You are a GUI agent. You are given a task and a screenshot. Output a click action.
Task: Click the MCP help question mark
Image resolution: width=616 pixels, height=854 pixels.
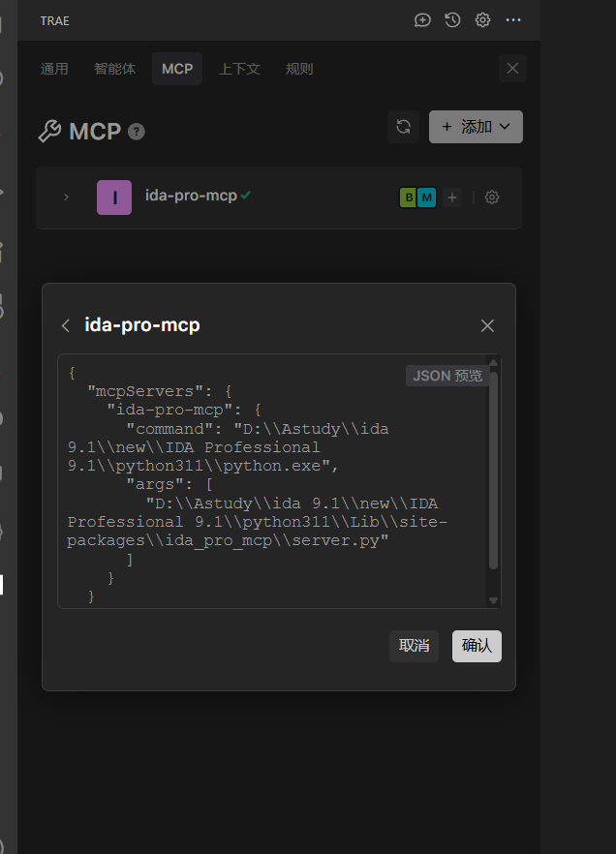pos(137,132)
